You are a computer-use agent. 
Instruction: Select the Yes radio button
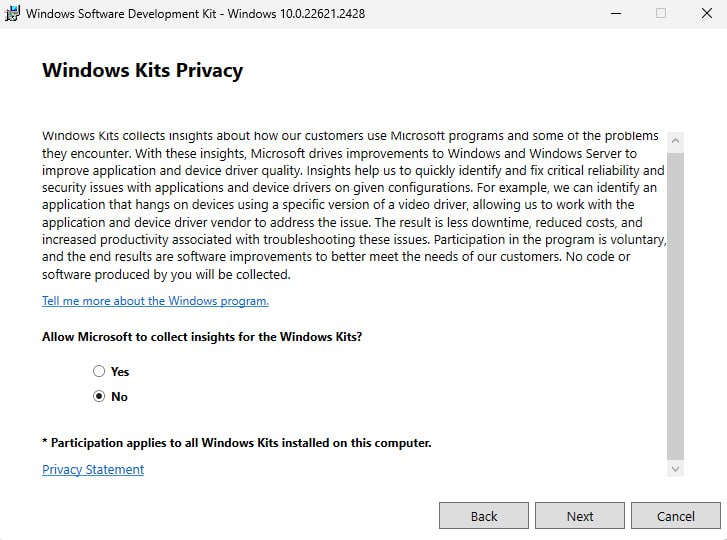click(99, 371)
